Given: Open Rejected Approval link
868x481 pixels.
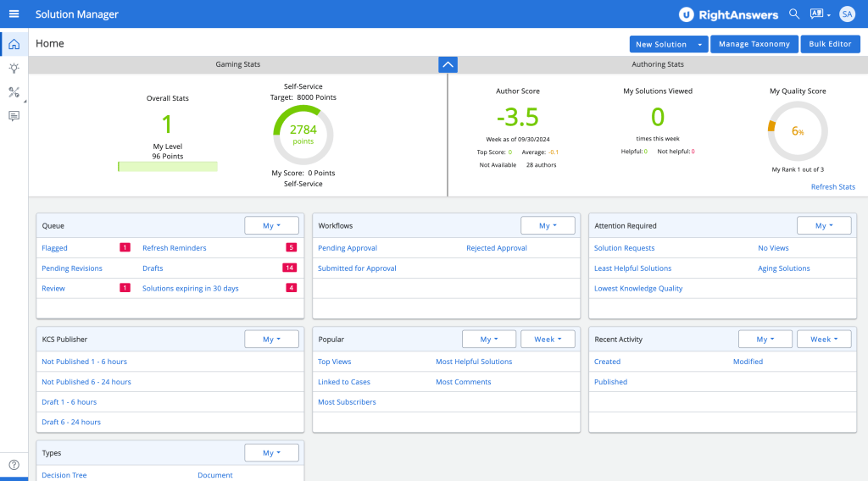Looking at the screenshot, I should pos(497,248).
